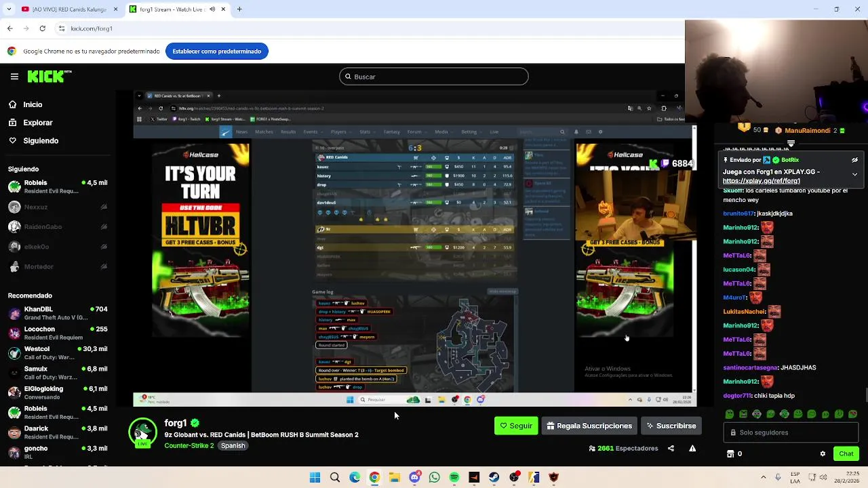Report the stream using warning icon
The height and width of the screenshot is (488, 868).
pos(692,448)
